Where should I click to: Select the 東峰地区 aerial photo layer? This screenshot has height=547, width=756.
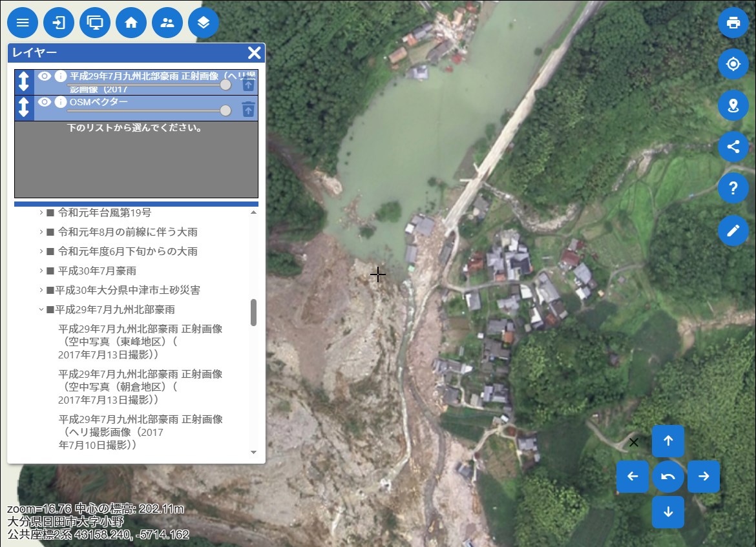[x=140, y=342]
